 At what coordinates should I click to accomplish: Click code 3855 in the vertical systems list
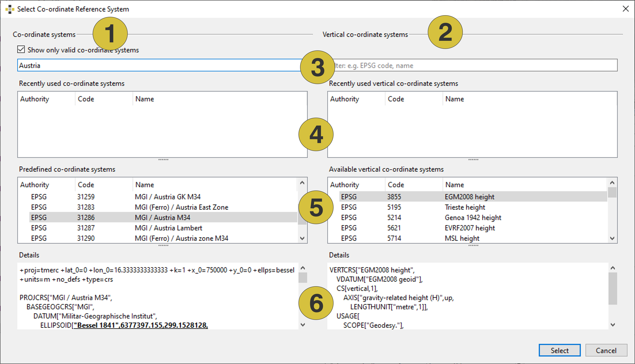[394, 197]
